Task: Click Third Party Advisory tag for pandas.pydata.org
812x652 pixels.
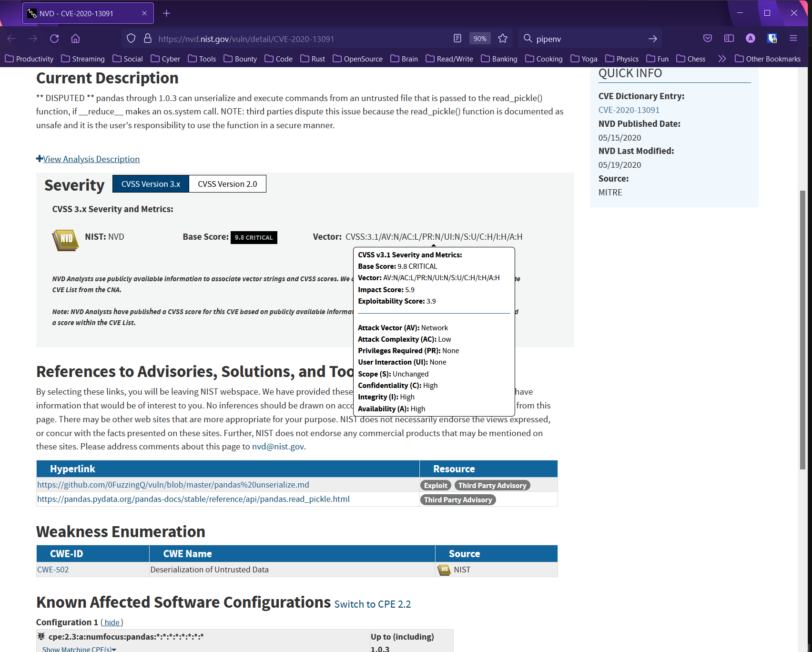Action: point(457,499)
